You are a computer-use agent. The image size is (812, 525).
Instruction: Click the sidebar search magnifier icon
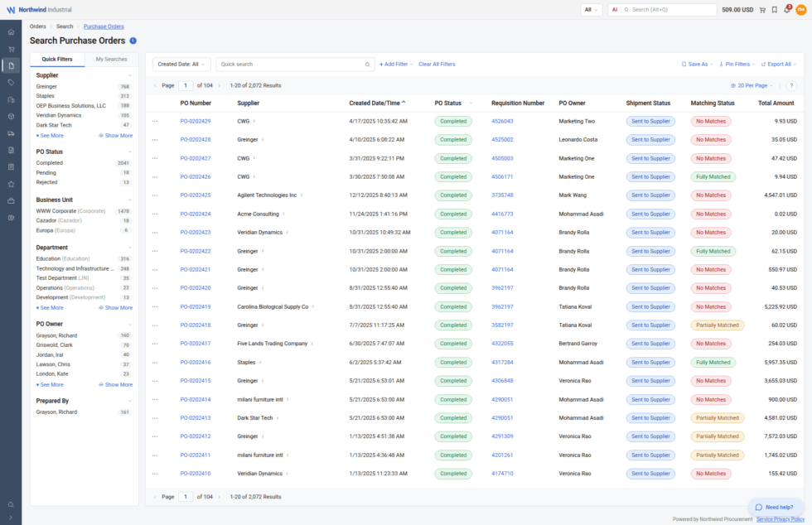click(x=11, y=505)
